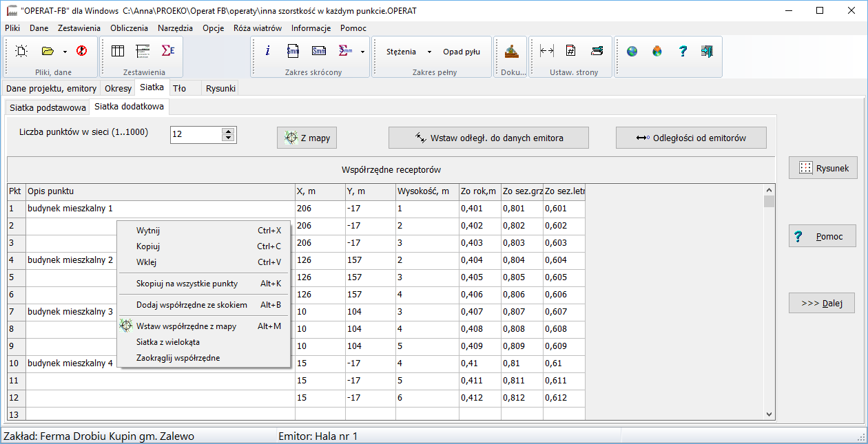Click the printer settings icon in Ustaw. strony

[x=597, y=51]
